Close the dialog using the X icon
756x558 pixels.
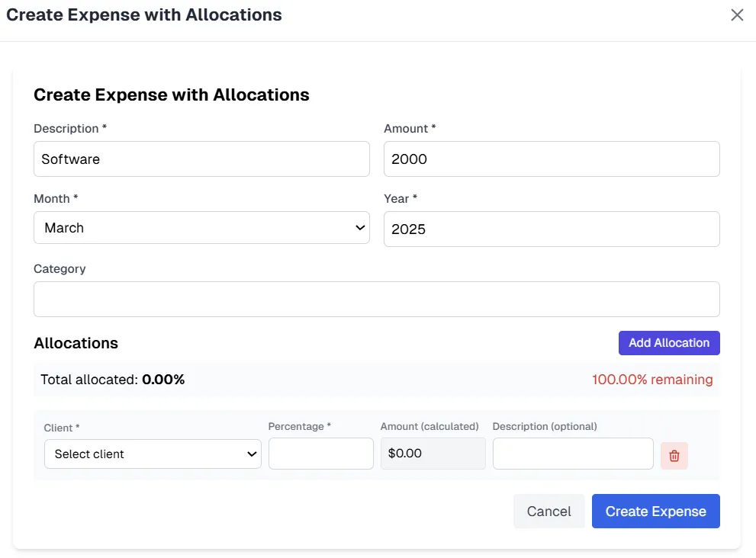tap(737, 15)
